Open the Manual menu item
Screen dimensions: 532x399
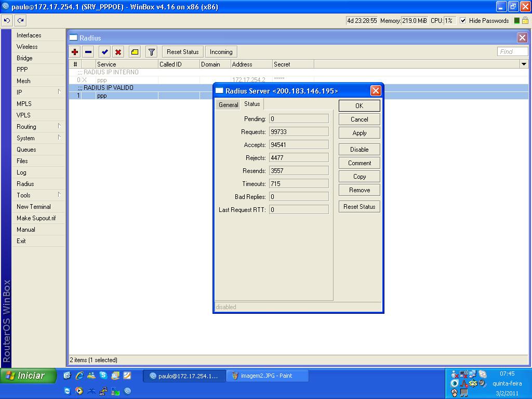click(x=38, y=230)
